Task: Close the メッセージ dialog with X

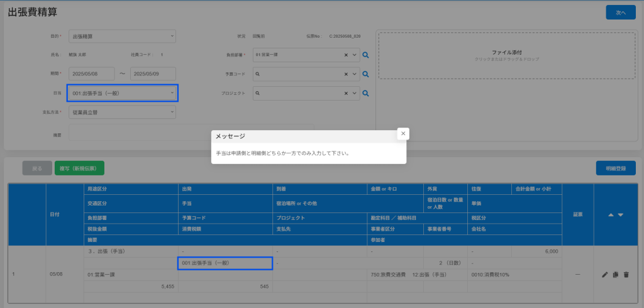Action: pyautogui.click(x=403, y=133)
